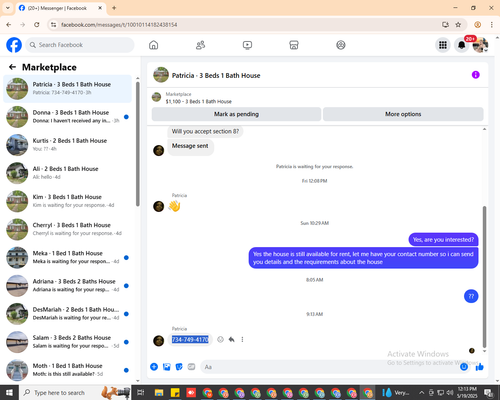Open the apps grid menu icon

443,45
